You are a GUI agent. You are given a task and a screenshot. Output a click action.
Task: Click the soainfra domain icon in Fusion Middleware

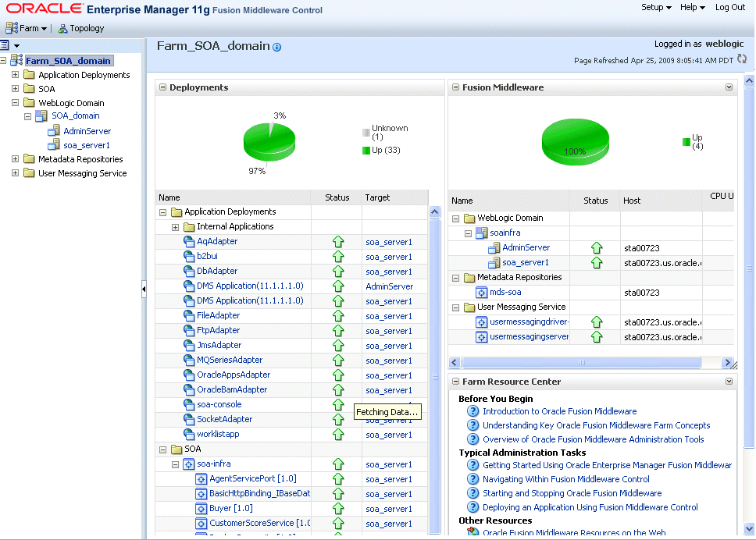[481, 233]
